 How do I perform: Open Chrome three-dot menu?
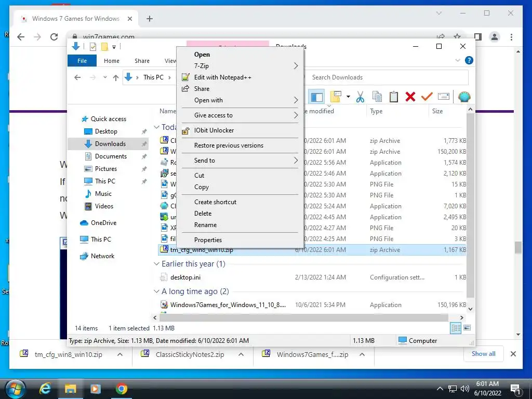[511, 37]
